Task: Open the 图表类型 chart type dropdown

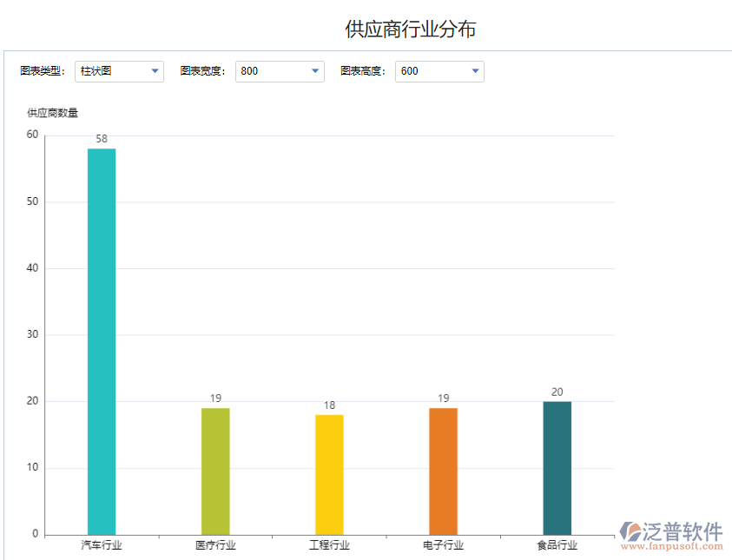Action: pos(155,71)
